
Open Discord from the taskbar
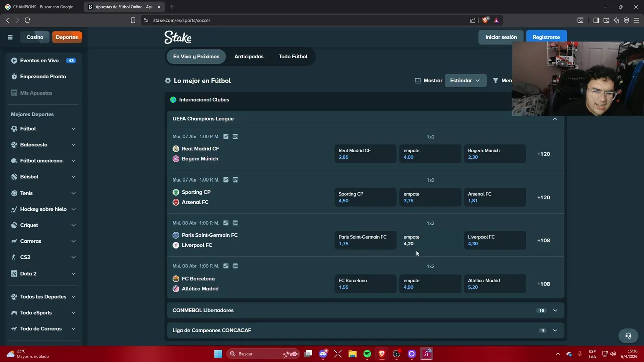point(323,354)
